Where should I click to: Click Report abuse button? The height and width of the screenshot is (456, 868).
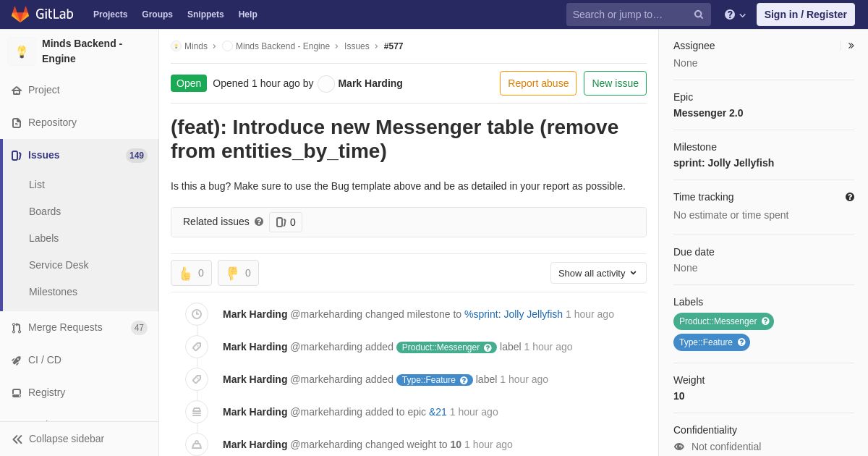pos(538,83)
